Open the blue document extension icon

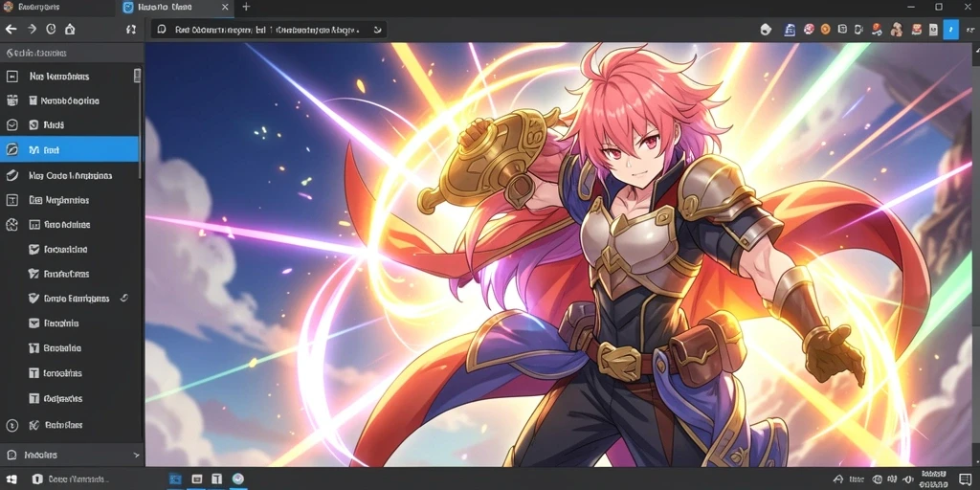click(x=790, y=30)
